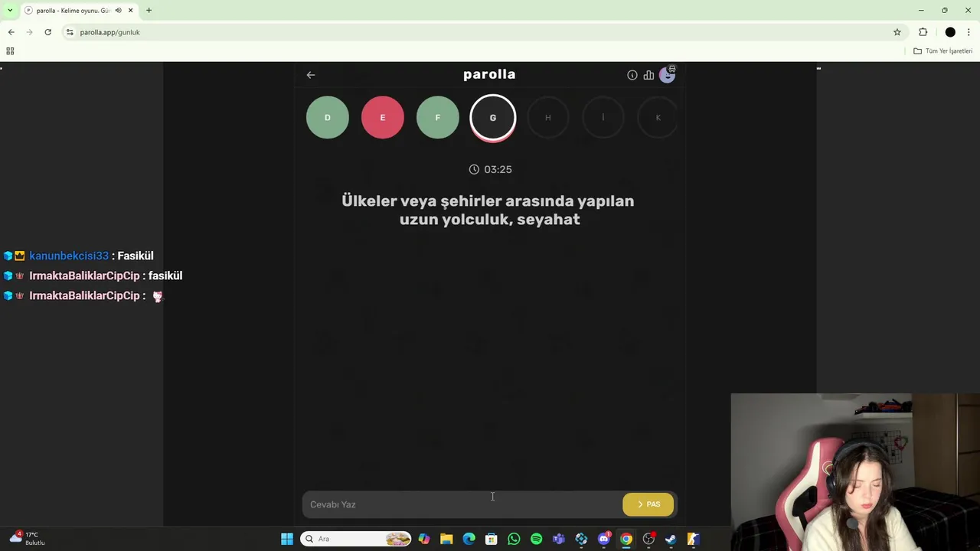Select the current letter G circle
The height and width of the screenshot is (551, 980).
pyautogui.click(x=493, y=118)
